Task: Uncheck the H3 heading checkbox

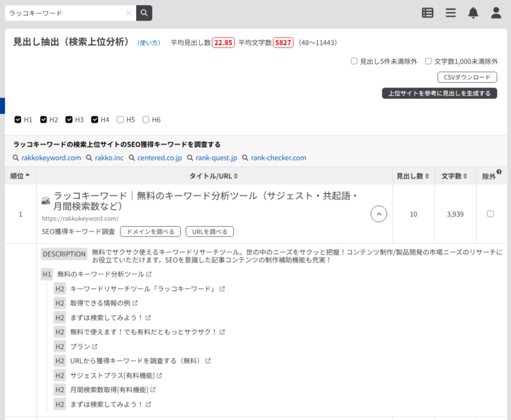Action: (69, 120)
